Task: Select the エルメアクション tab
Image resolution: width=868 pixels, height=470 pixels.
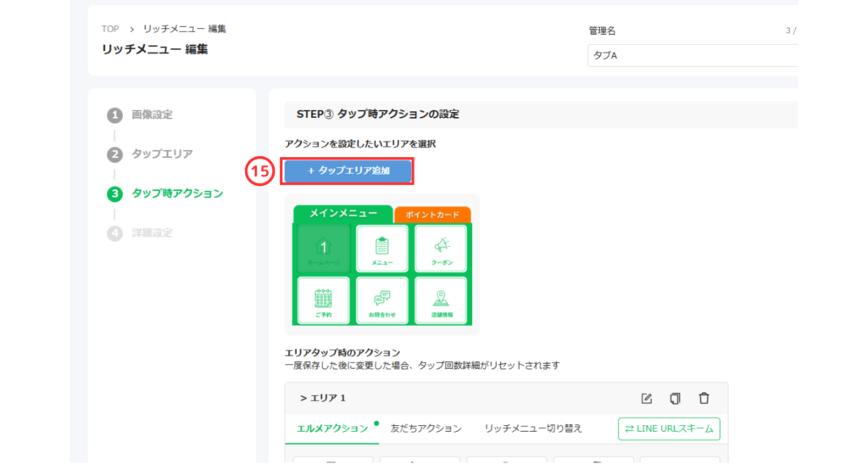Action: click(331, 428)
